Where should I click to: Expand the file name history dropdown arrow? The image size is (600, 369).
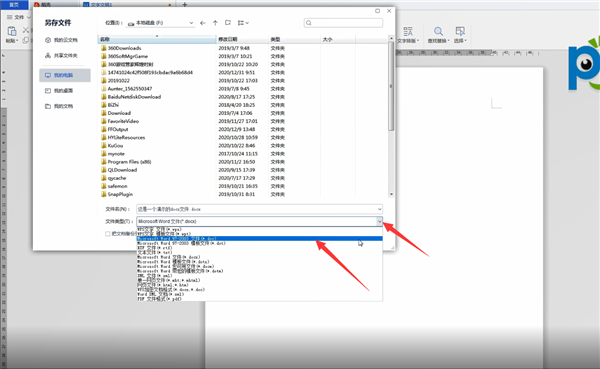[x=379, y=209]
